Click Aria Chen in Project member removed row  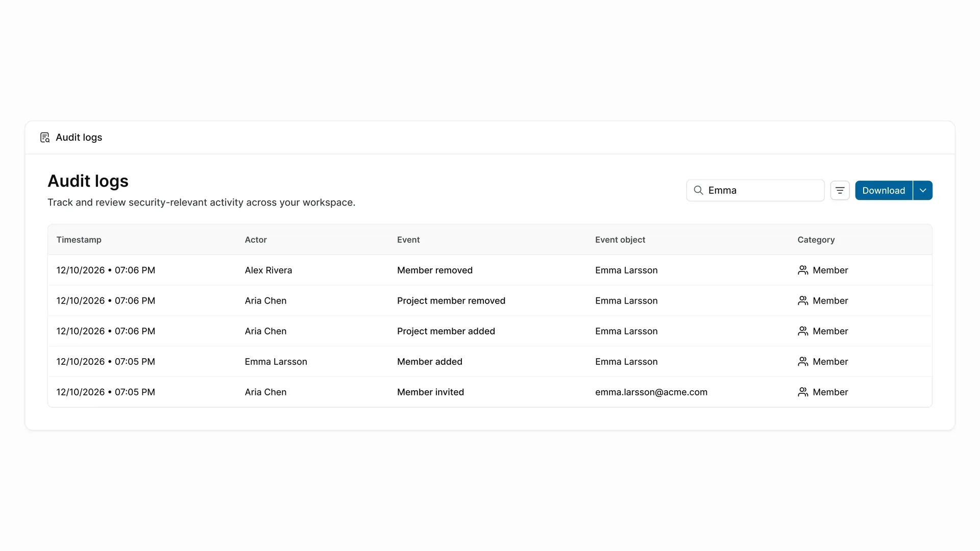tap(265, 301)
